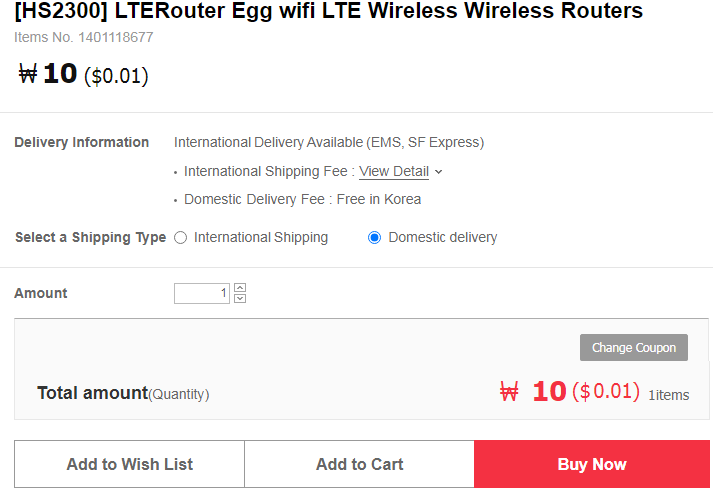
Task: Click the ₩10 price under the title
Action: [48, 74]
